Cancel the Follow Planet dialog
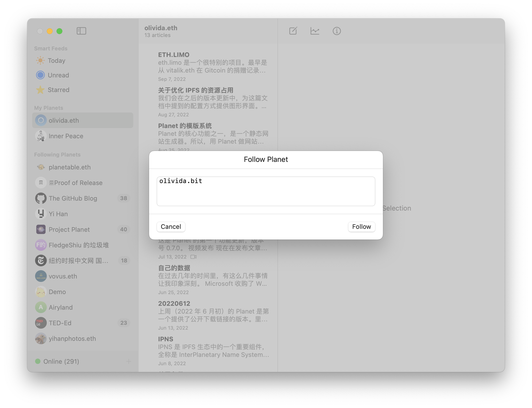Screen dimensions: 532x408 (x=171, y=227)
